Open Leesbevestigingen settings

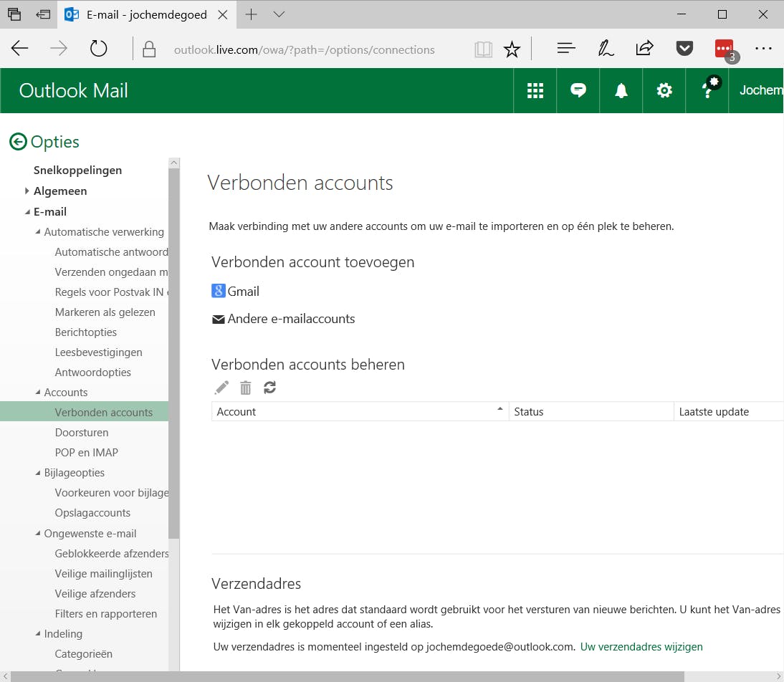(98, 352)
